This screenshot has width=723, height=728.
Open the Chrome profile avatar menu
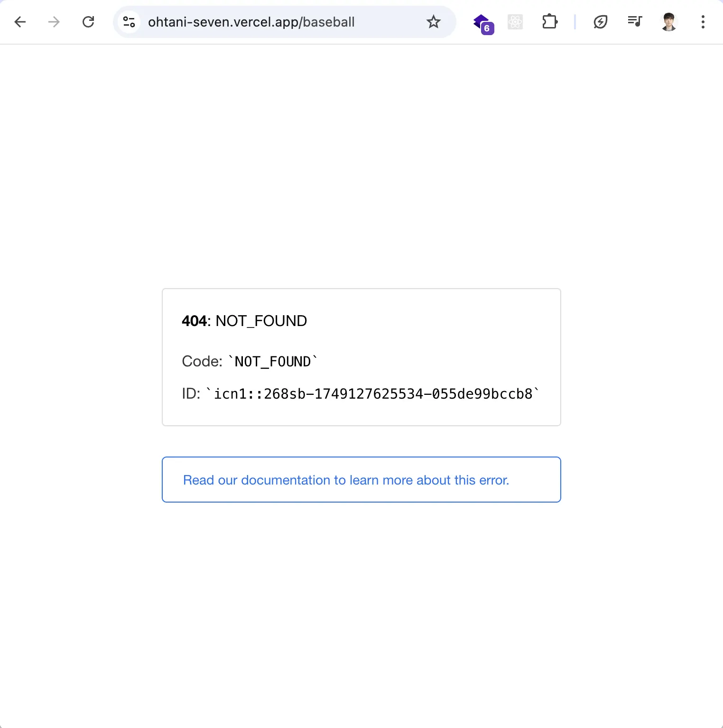point(669,22)
